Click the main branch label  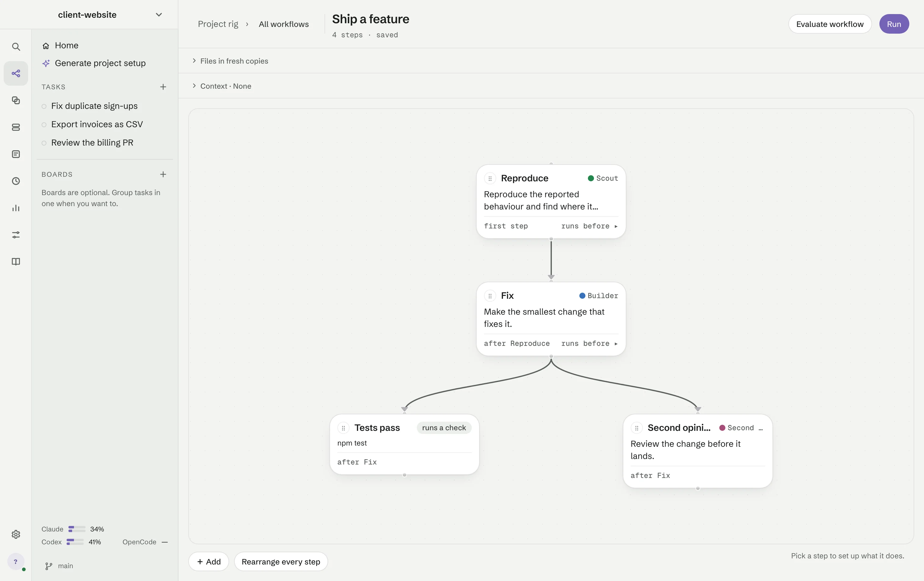[x=65, y=566]
